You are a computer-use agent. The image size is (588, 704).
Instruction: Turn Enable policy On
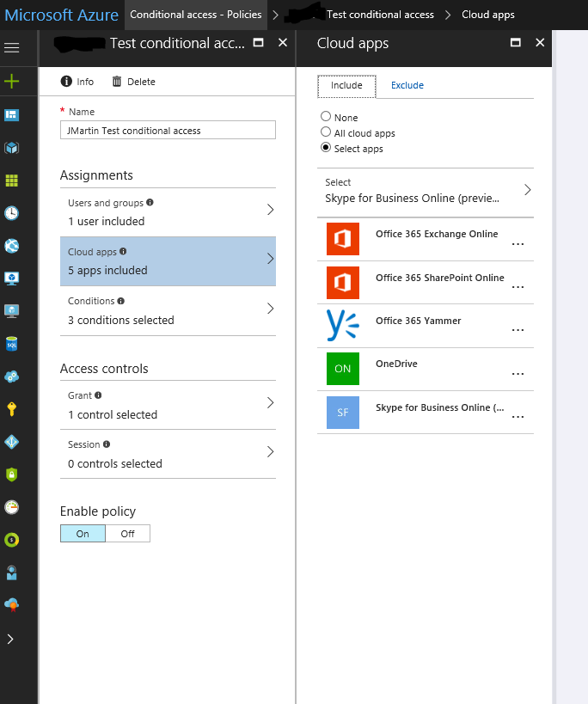point(83,534)
